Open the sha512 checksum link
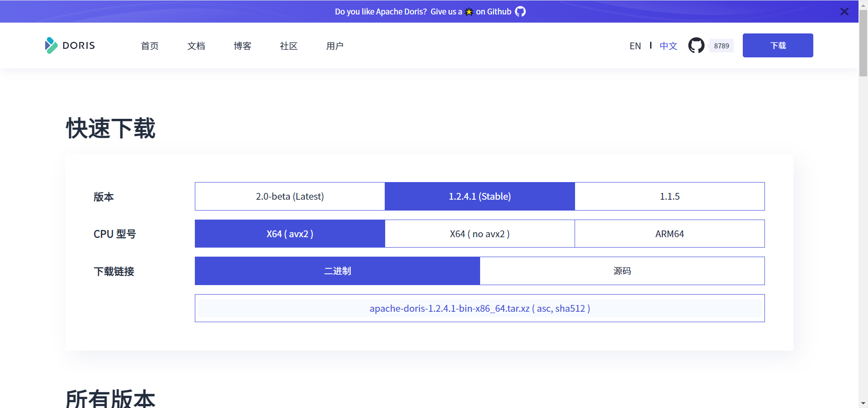Screen dimensions: 868x408 570,308
